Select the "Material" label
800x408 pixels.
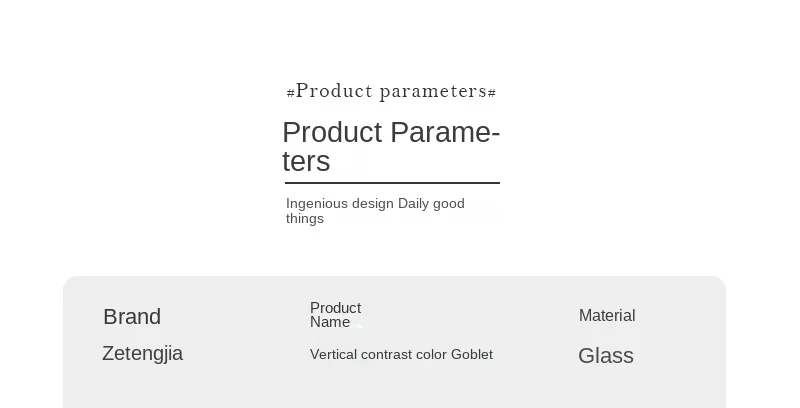tap(607, 316)
